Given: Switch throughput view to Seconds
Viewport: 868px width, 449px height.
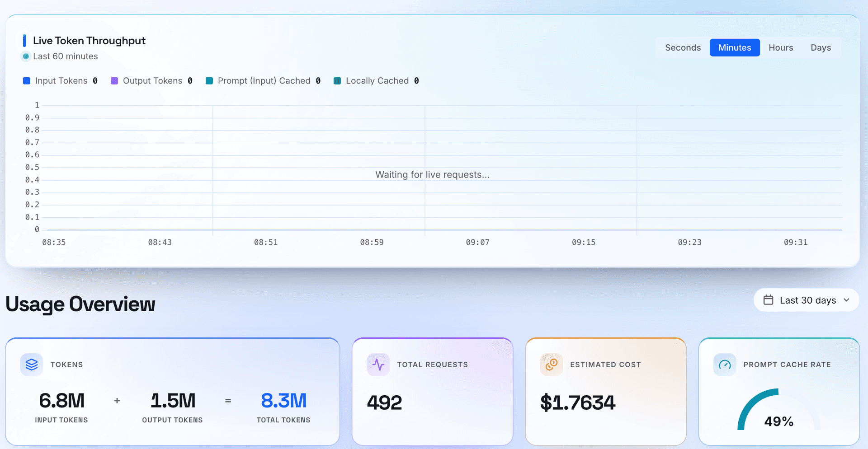Looking at the screenshot, I should [x=683, y=47].
